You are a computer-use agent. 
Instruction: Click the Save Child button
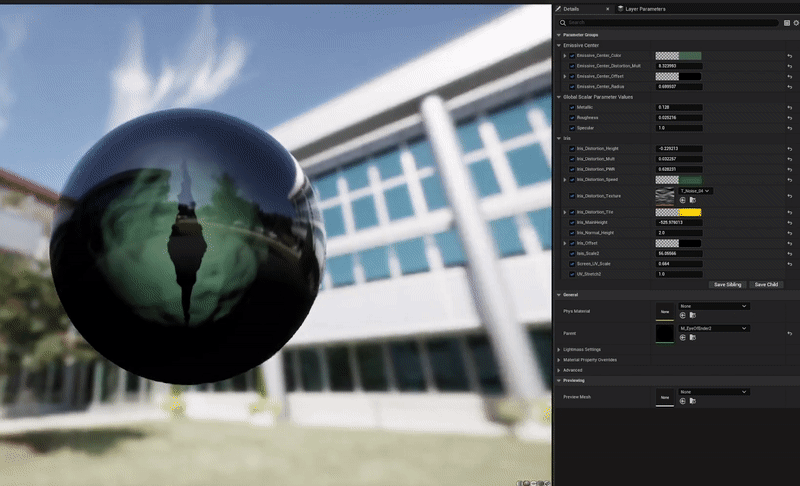pos(767,284)
